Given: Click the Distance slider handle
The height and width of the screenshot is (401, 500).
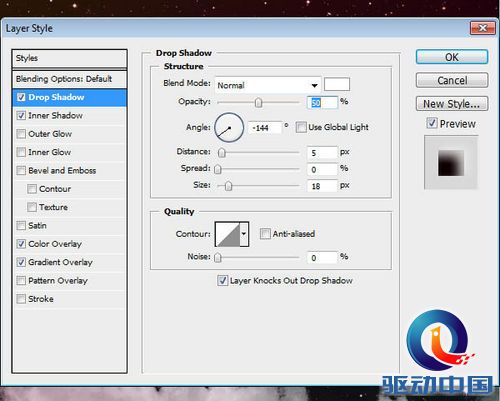Looking at the screenshot, I should click(x=222, y=153).
